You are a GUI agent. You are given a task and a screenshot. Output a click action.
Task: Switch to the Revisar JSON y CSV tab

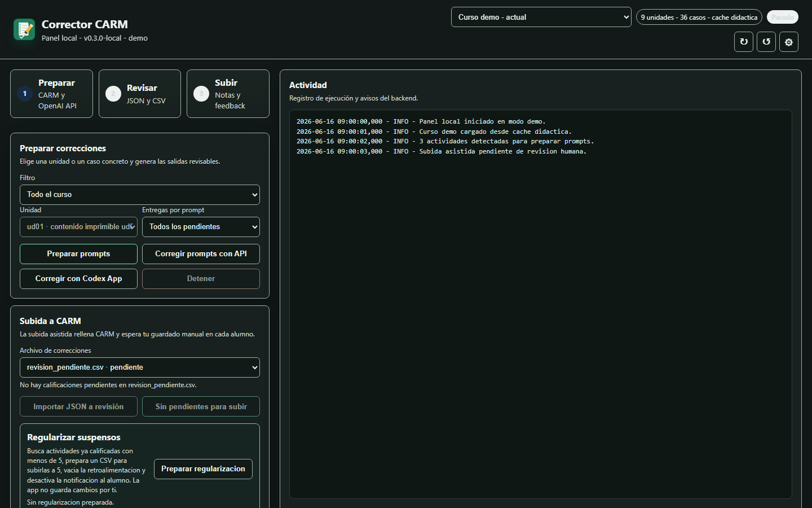(x=140, y=94)
